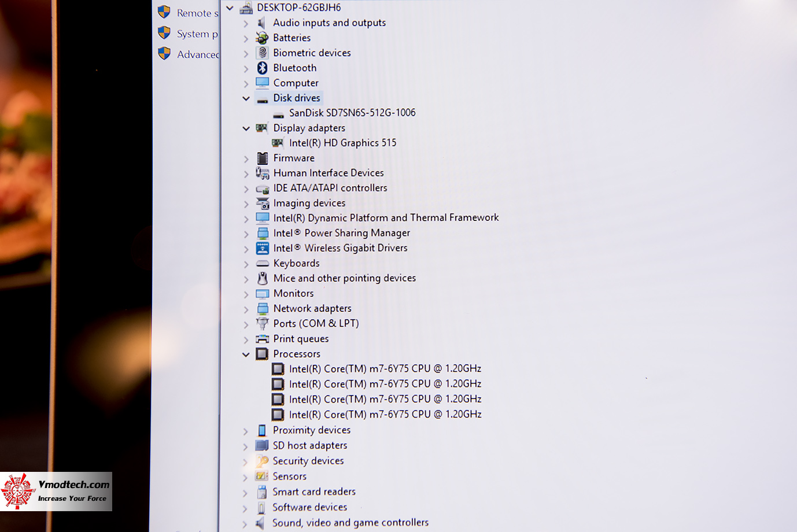Click the 'Security devices' label
797x532 pixels.
coord(308,461)
